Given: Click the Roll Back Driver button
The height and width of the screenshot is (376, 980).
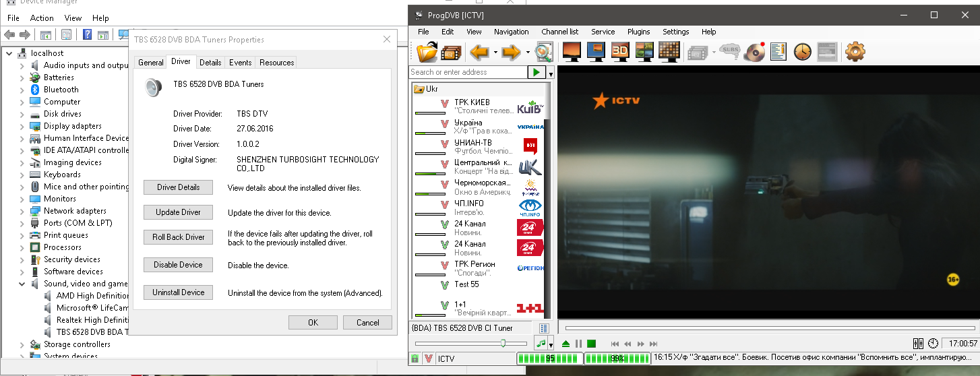Looking at the screenshot, I should (179, 237).
